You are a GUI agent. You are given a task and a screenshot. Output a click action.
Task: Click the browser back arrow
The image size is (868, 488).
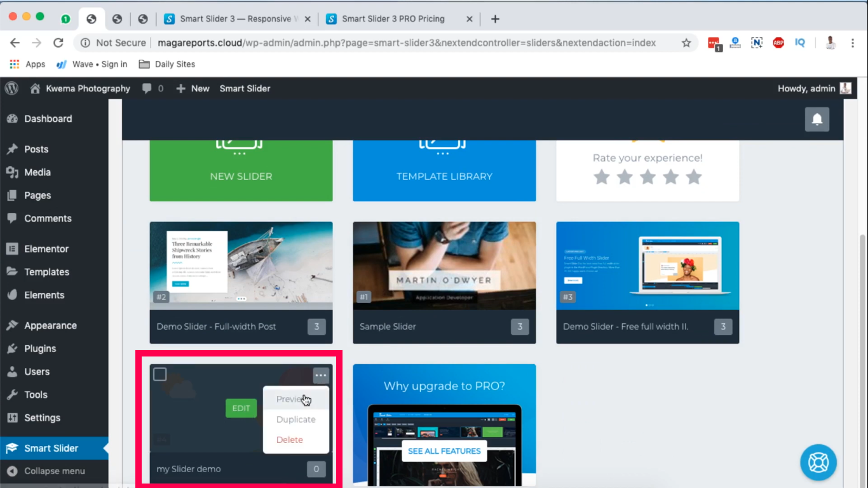[15, 43]
